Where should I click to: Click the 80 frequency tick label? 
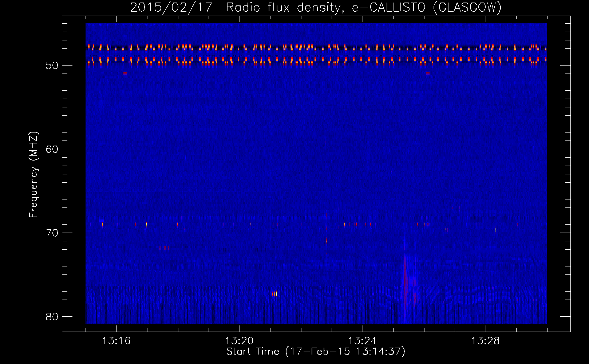pos(52,317)
